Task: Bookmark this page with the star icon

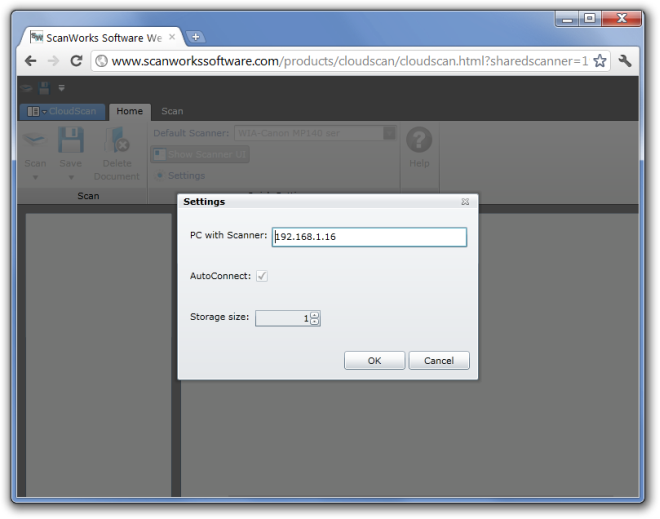Action: click(599, 61)
